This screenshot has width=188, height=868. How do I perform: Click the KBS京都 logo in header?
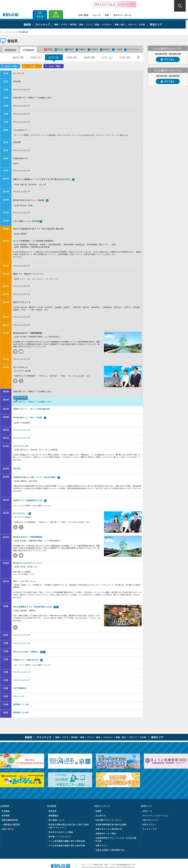(11, 15)
